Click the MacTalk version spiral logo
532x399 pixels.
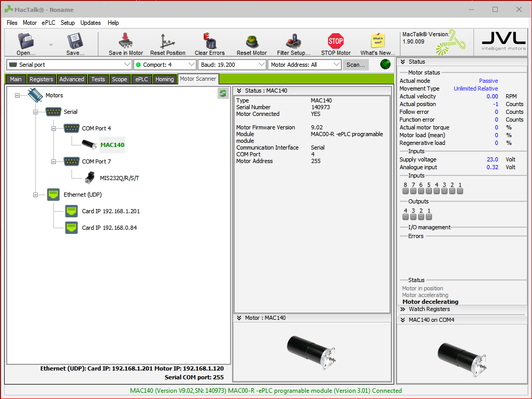point(451,42)
